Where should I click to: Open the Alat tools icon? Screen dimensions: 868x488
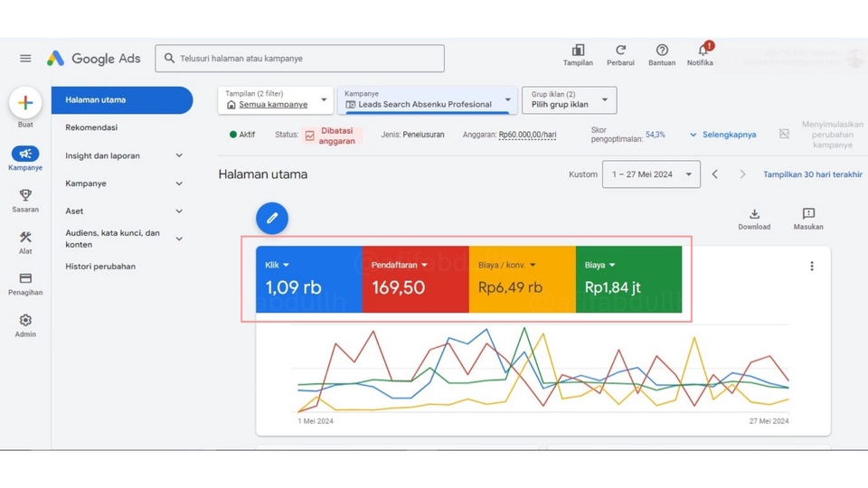(25, 238)
